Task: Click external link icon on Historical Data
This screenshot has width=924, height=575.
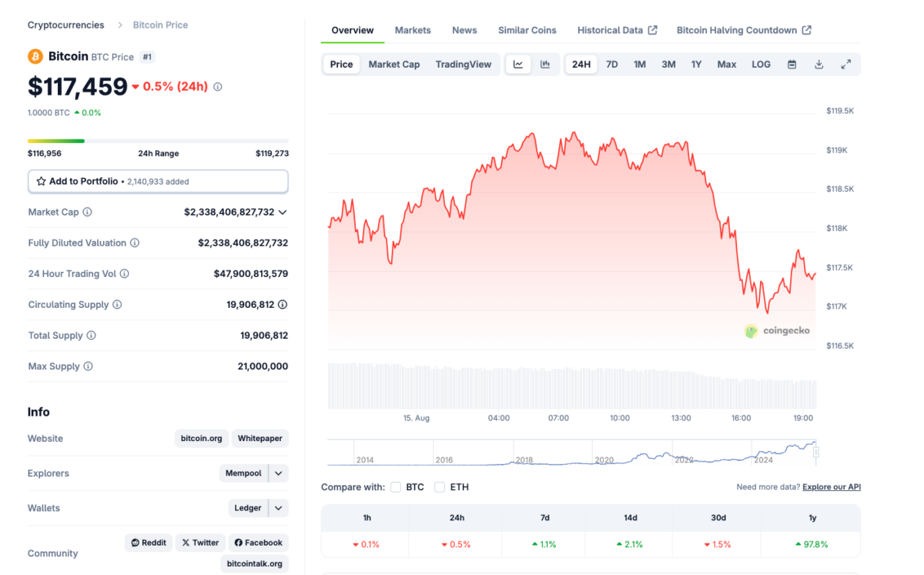Action: (653, 30)
